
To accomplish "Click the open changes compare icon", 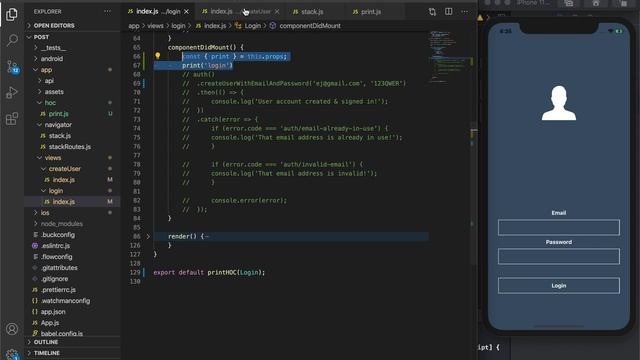I will coord(432,12).
